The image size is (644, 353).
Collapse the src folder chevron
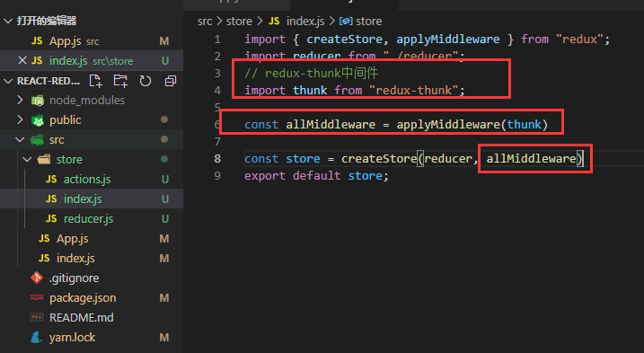coord(20,139)
